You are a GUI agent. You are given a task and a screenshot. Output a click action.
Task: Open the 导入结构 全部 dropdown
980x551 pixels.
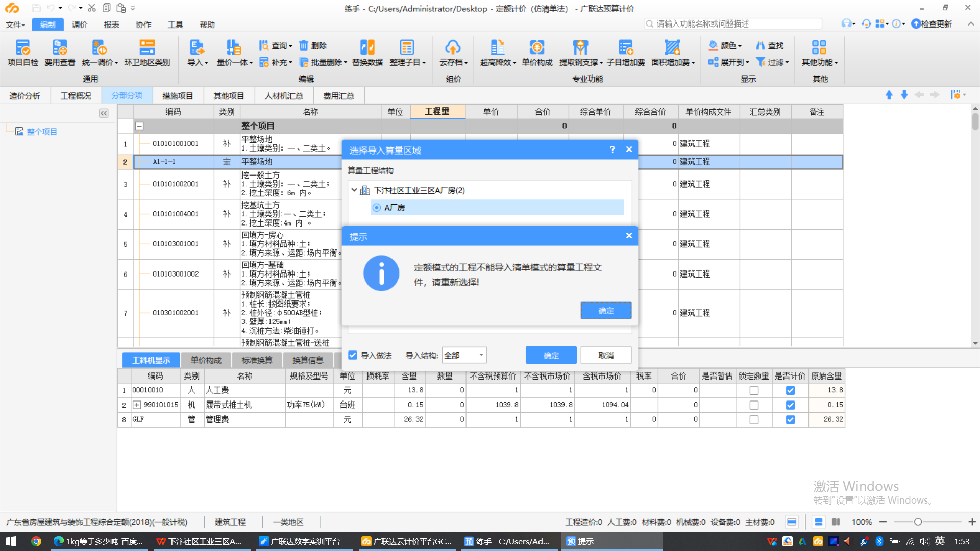click(464, 355)
